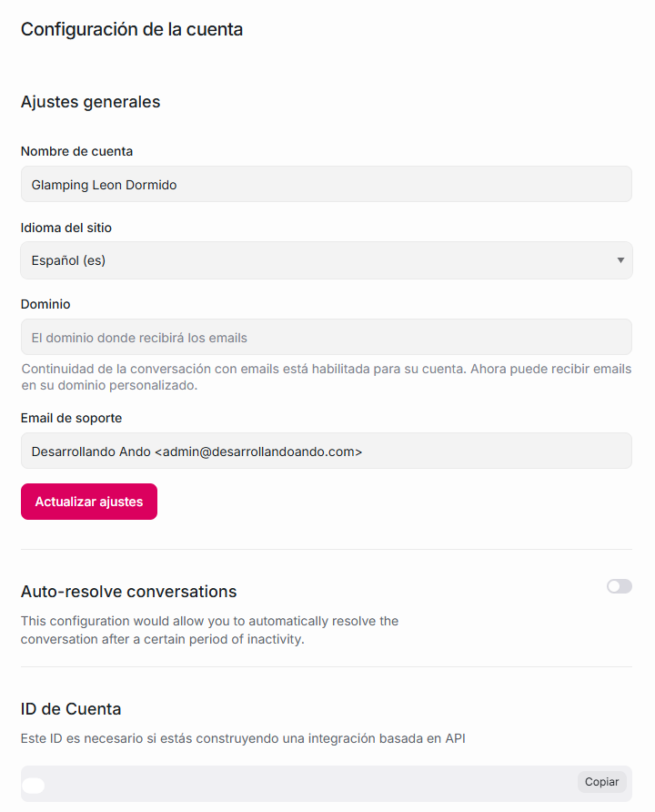Click the API integration description text

tap(243, 738)
